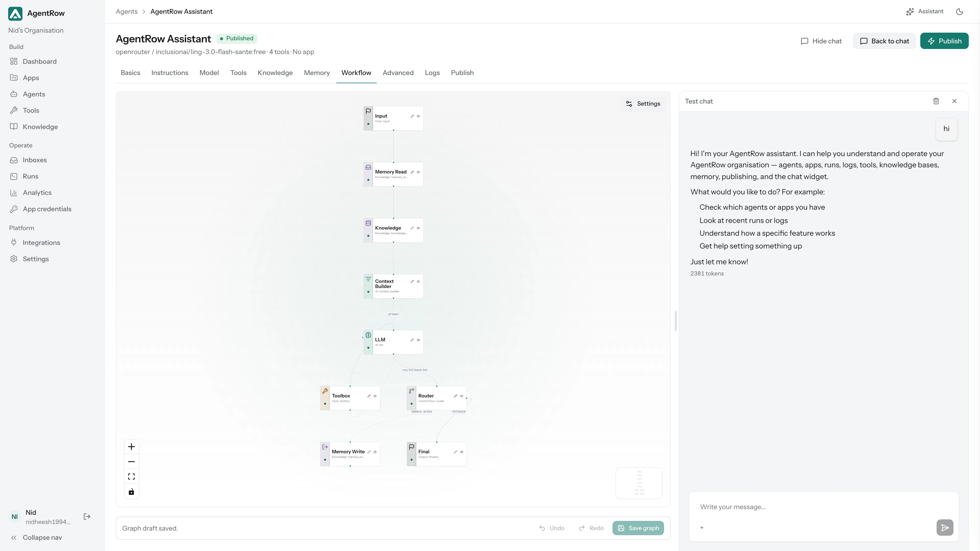Edit the Router node

(x=455, y=396)
